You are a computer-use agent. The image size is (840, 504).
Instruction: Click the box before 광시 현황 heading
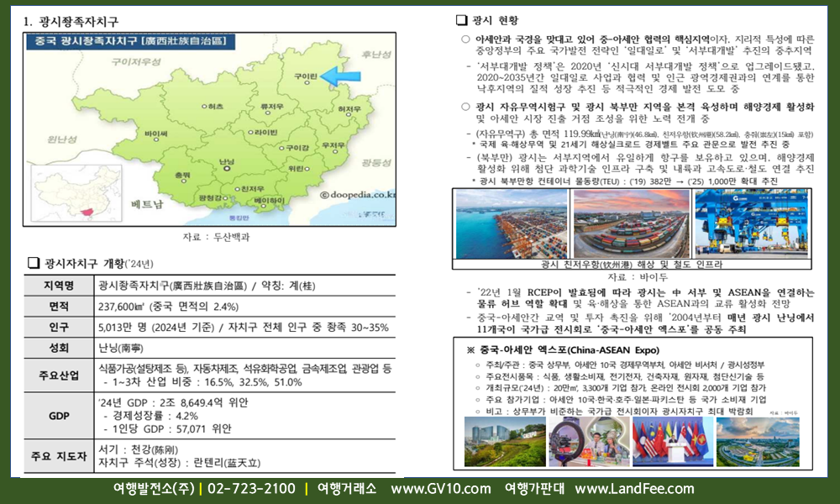[x=461, y=20]
